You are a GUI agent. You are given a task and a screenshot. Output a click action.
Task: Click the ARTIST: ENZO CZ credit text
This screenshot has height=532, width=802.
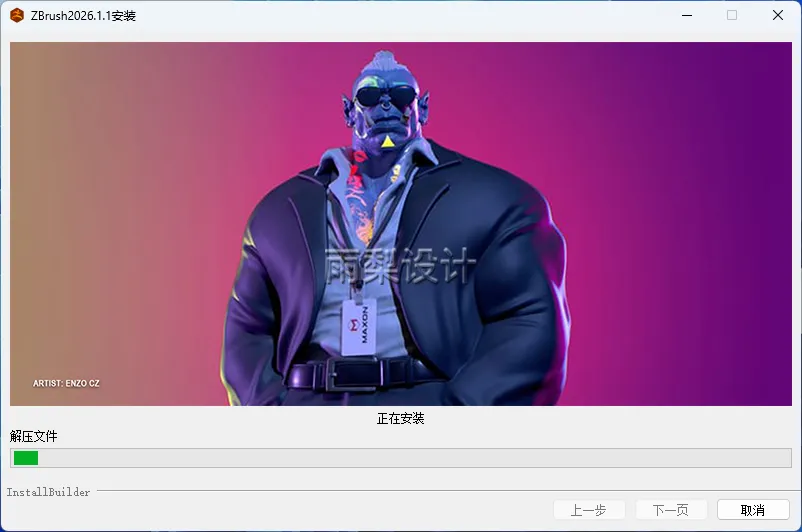tap(66, 383)
